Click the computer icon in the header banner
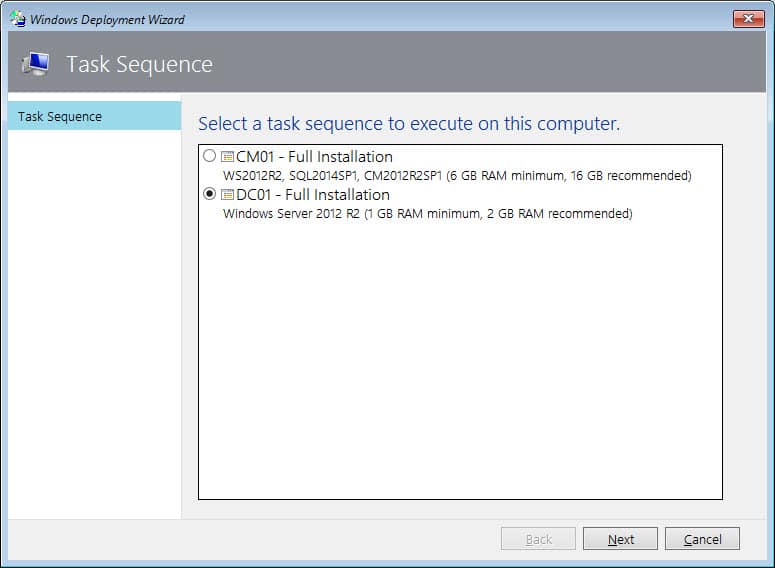 (x=35, y=64)
